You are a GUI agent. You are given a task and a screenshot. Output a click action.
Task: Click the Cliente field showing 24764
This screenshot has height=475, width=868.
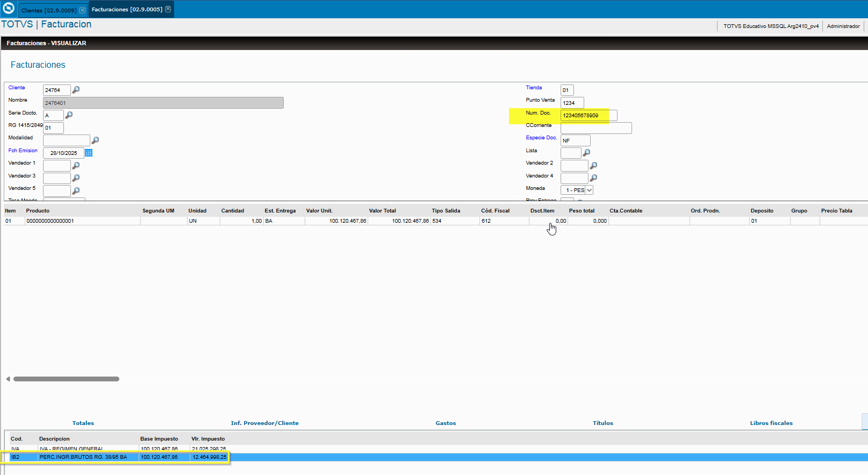point(57,90)
